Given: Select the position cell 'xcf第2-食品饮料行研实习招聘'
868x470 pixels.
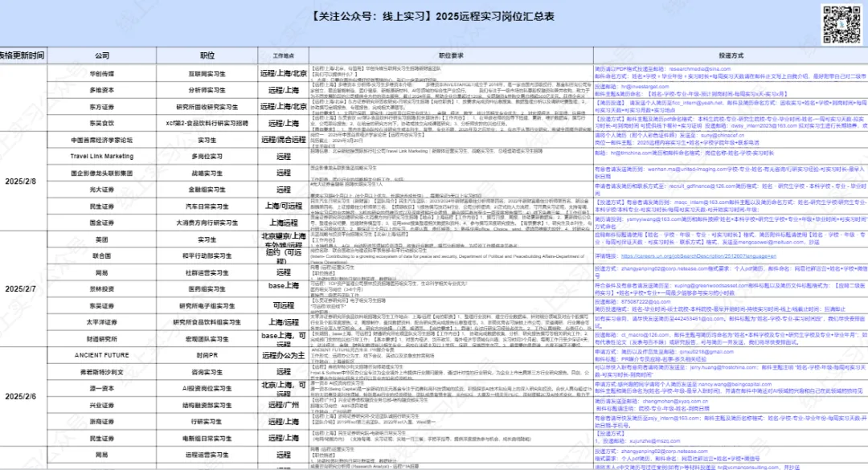Looking at the screenshot, I should tap(207, 124).
